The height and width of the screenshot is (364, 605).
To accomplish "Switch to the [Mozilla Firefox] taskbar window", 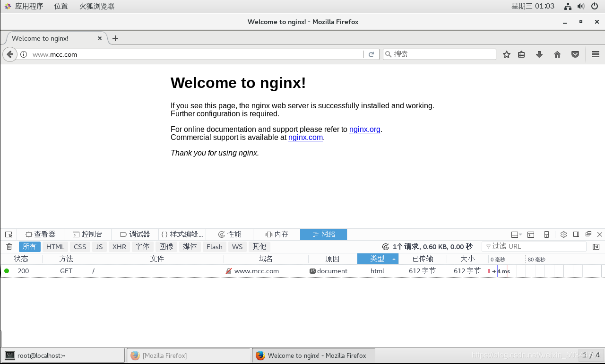I will point(188,355).
